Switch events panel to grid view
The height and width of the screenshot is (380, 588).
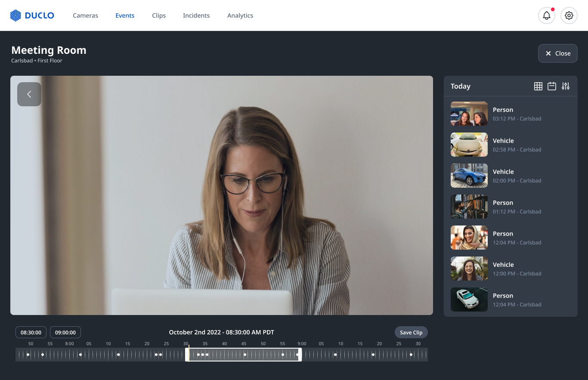[x=538, y=86]
